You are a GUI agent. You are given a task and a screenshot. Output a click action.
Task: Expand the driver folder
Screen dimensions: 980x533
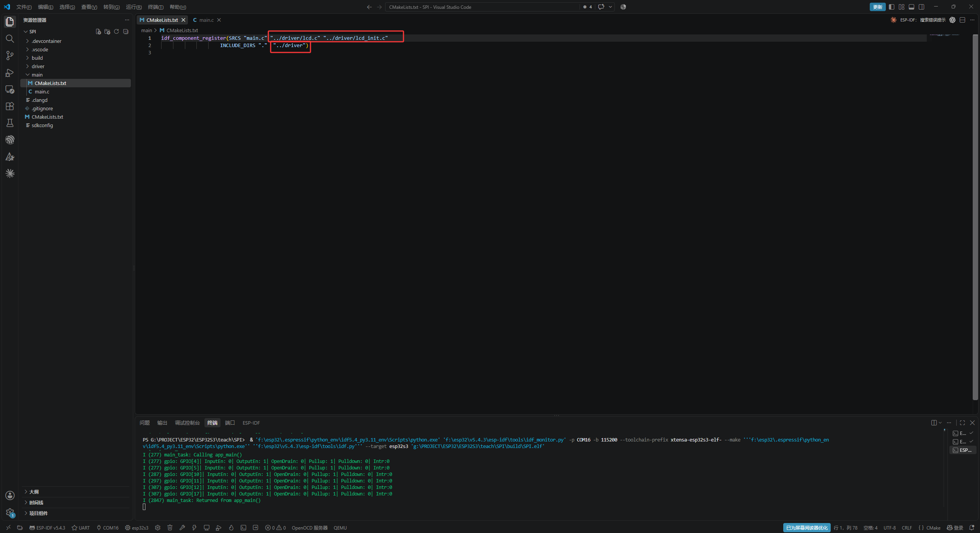point(77,66)
